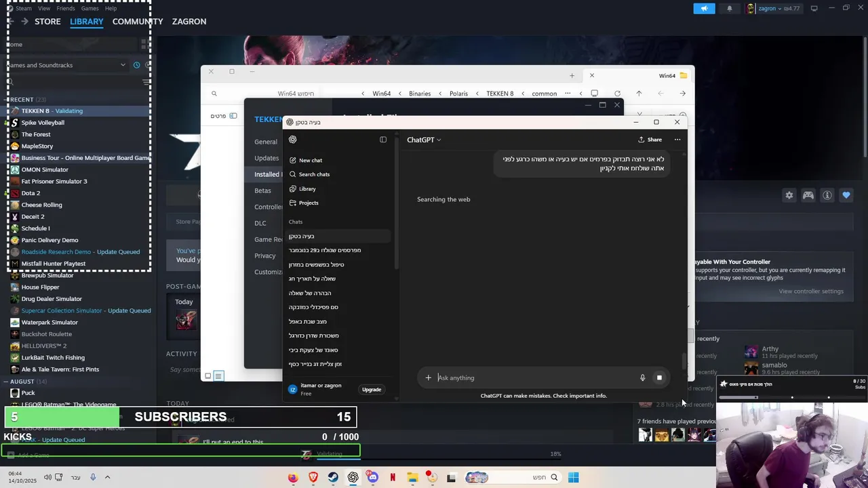This screenshot has width=868, height=488.
Task: Refresh the File Explorer Win64 folder
Action: (617, 94)
